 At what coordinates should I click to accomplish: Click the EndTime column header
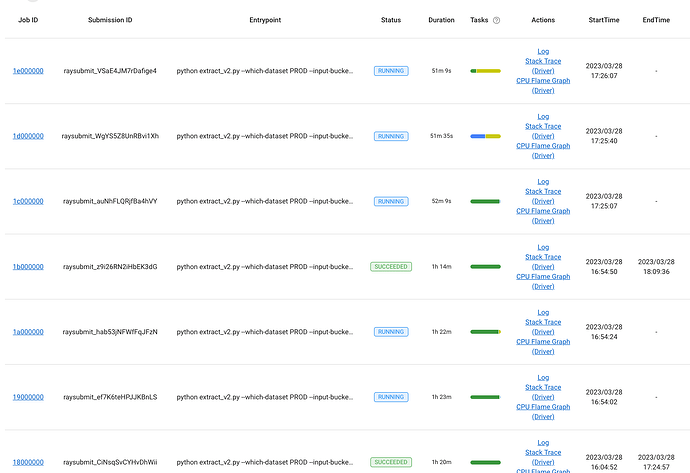pyautogui.click(x=656, y=20)
